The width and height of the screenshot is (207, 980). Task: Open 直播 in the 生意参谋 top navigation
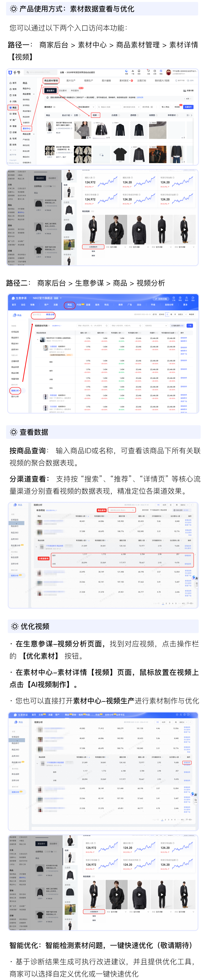coord(88,305)
